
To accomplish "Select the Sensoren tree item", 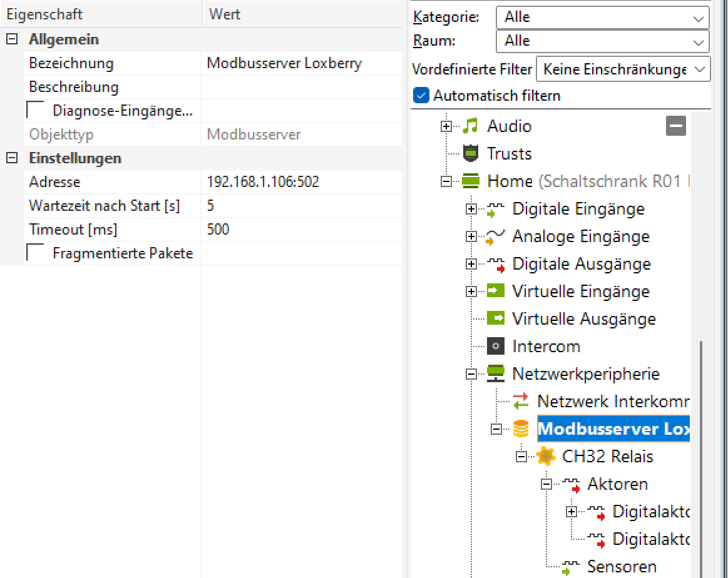I will click(622, 567).
